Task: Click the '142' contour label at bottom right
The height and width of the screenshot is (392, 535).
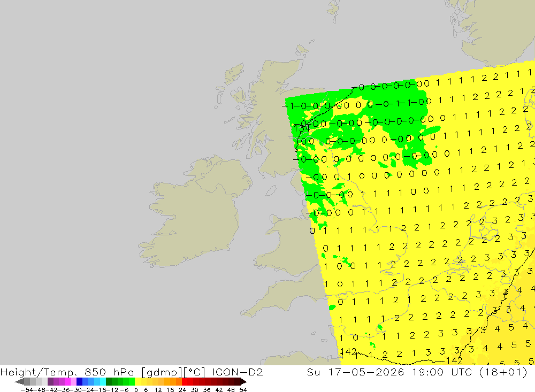Action: pyautogui.click(x=454, y=360)
